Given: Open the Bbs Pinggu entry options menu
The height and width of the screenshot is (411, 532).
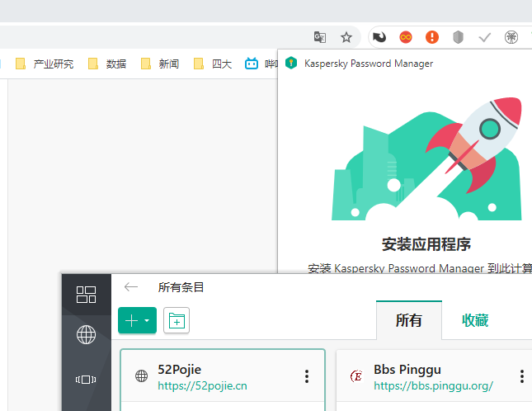Looking at the screenshot, I should pos(522,376).
